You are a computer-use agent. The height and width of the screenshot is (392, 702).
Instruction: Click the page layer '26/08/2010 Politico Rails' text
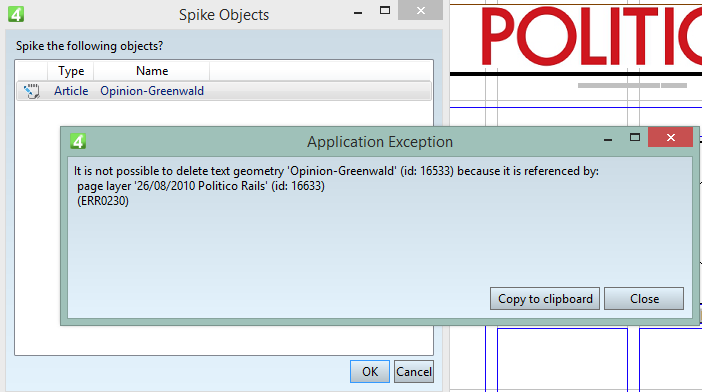tap(201, 186)
